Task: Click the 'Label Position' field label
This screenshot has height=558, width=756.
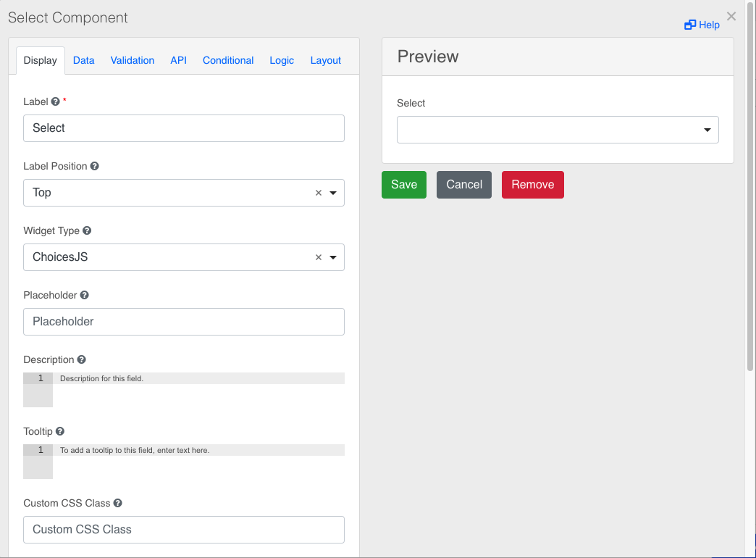Action: point(56,166)
